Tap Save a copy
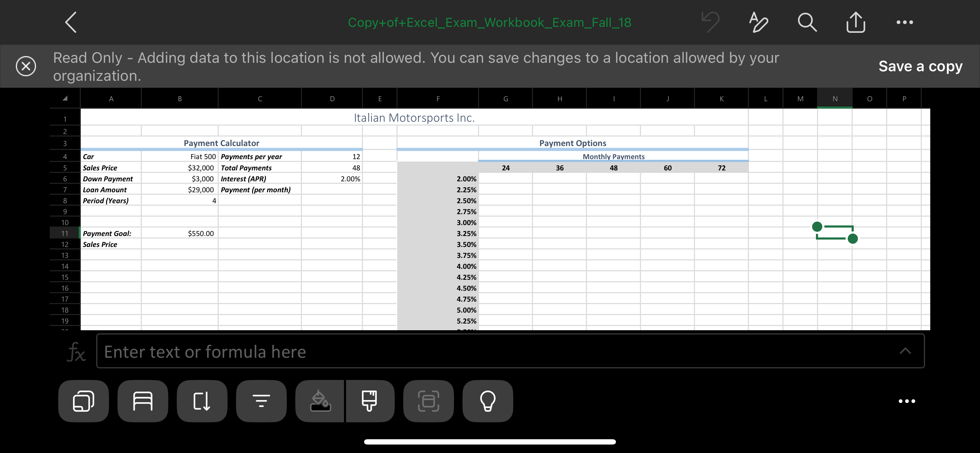This screenshot has width=980, height=453. pyautogui.click(x=920, y=66)
